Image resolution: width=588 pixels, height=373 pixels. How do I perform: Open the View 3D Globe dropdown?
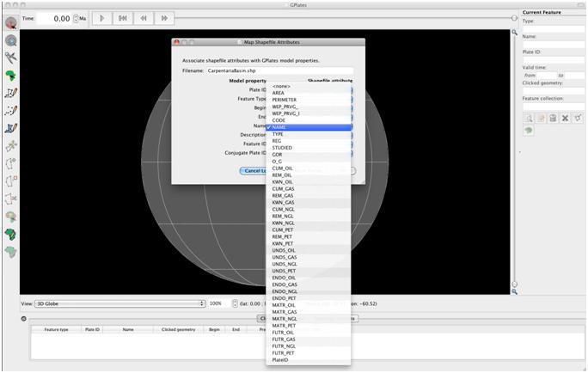[x=120, y=303]
